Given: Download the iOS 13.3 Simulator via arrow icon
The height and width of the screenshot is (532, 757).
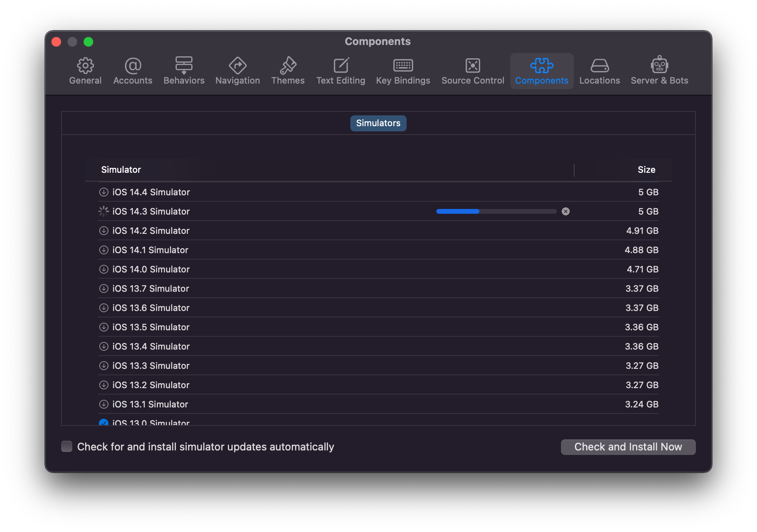Looking at the screenshot, I should 104,366.
